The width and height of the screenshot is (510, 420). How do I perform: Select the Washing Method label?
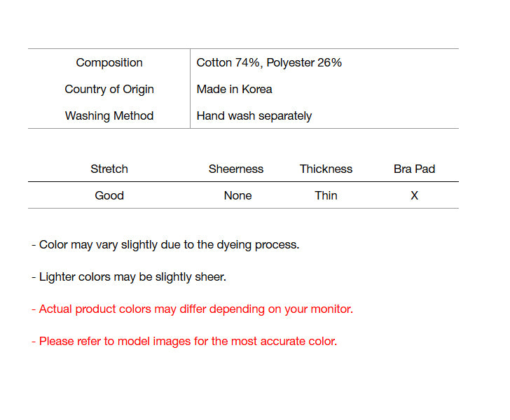coord(109,116)
